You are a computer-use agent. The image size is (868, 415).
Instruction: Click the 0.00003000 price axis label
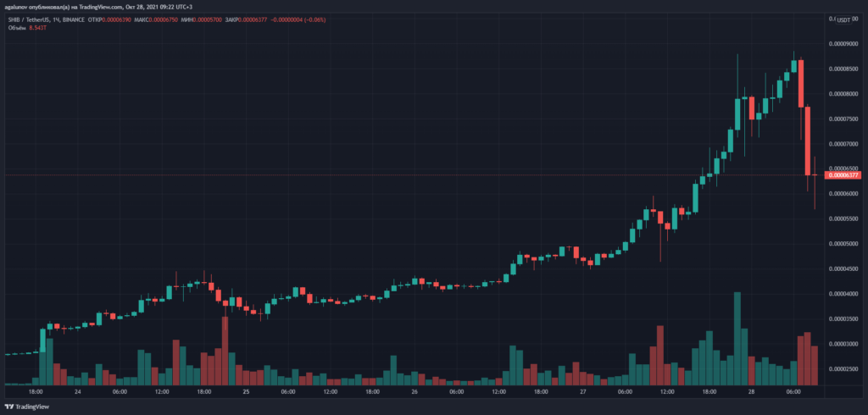(844, 344)
